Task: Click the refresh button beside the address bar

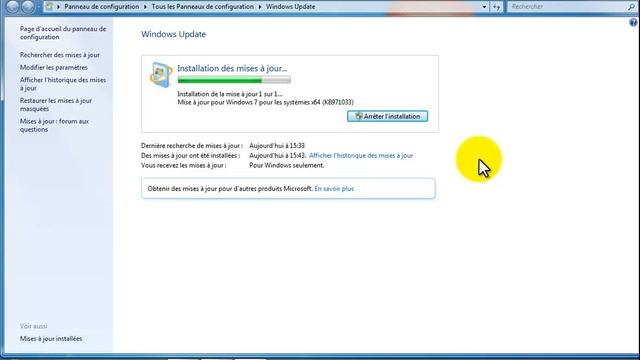Action: pos(496,7)
